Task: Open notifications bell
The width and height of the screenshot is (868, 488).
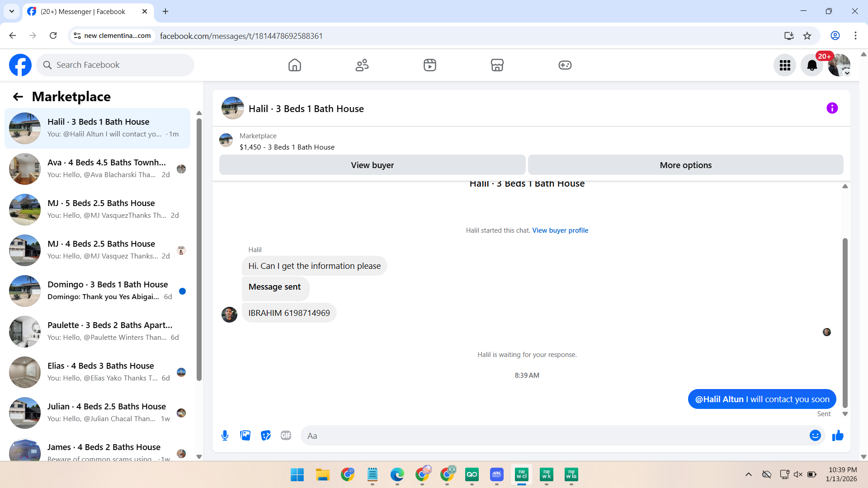Action: [812, 66]
